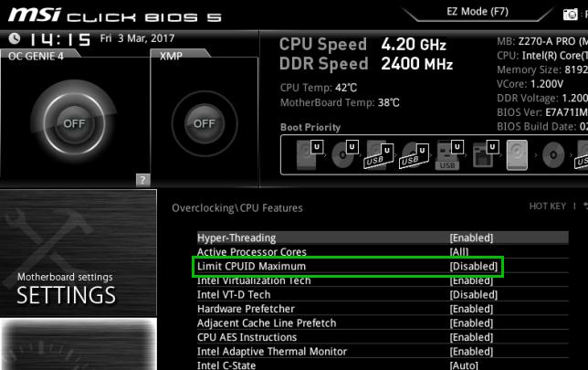Open Hardware Prefetcher [Enabled] option
Screen dimensions: 588x370
pyautogui.click(x=471, y=309)
